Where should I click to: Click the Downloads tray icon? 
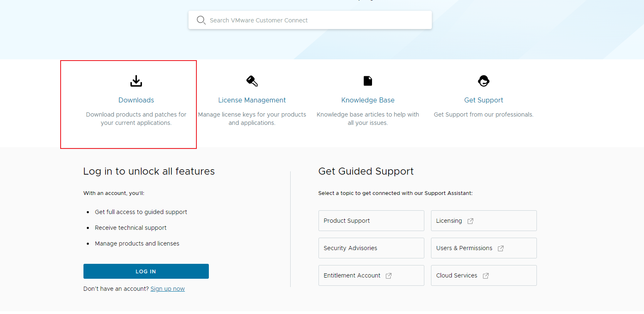click(136, 81)
